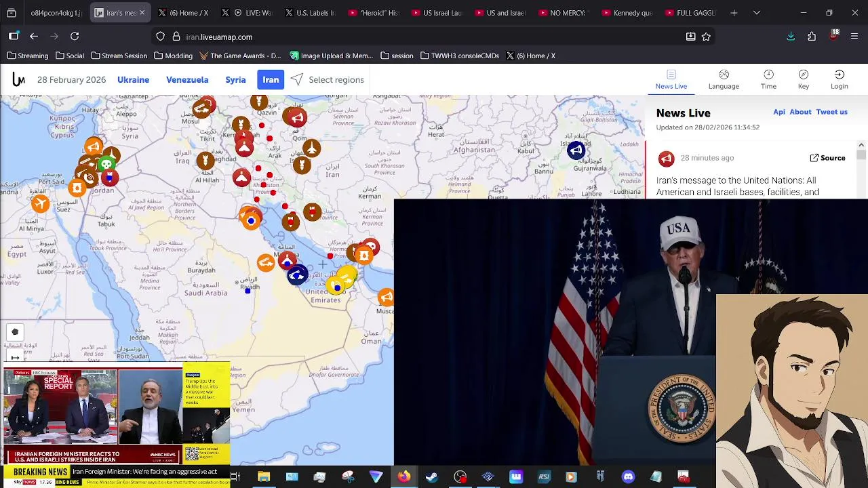
Task: Open a new browser tab with the plus button
Action: pyautogui.click(x=734, y=13)
